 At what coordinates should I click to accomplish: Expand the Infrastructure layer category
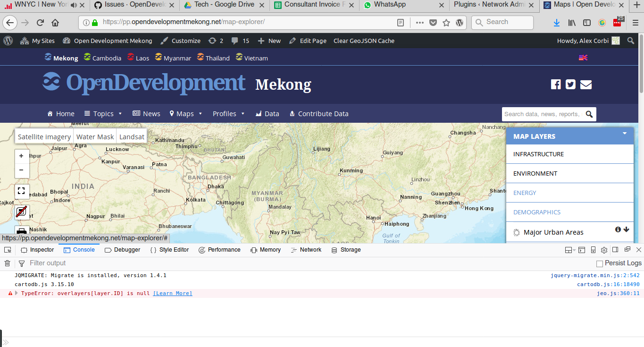[570, 154]
